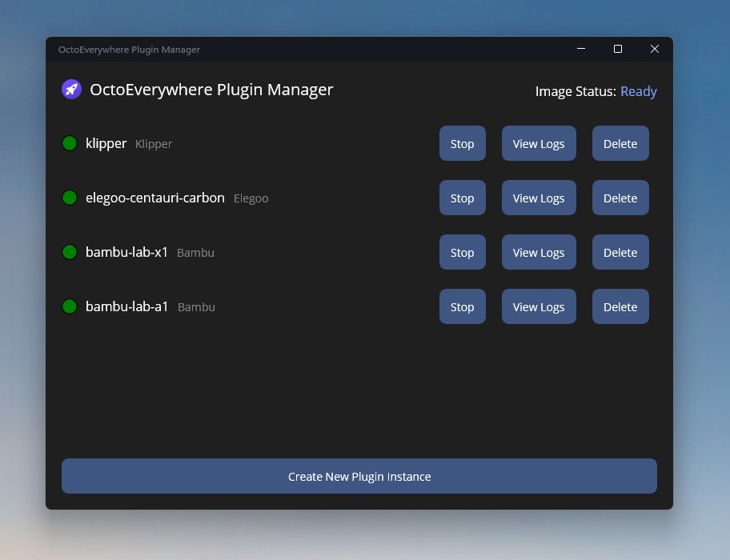The height and width of the screenshot is (560, 730).
Task: Create a new plugin instance
Action: (359, 477)
